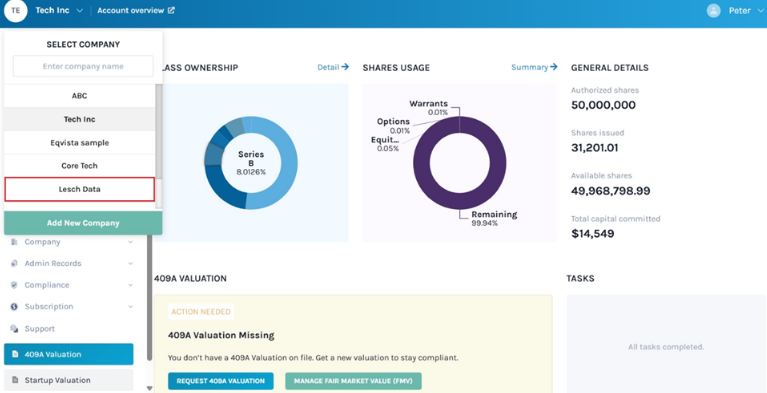This screenshot has height=393, width=767.
Task: Click the Request 409A Valuation button
Action: (221, 381)
